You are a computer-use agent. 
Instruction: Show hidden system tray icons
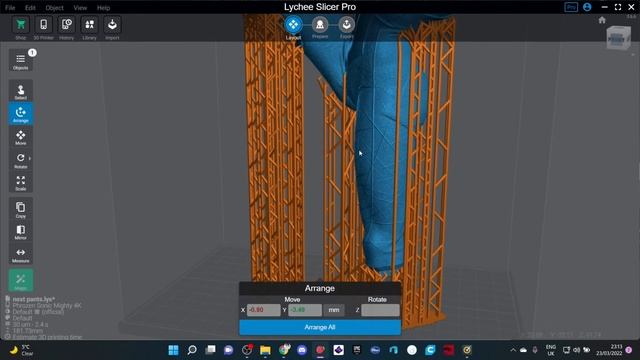(513, 350)
